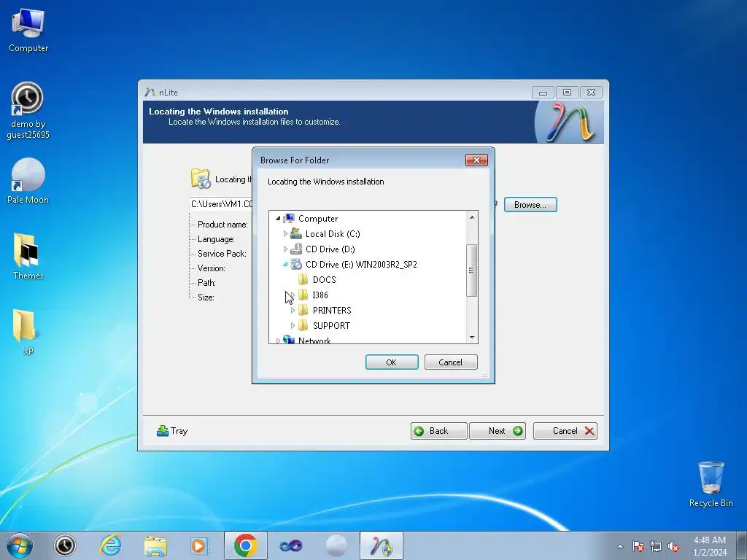The width and height of the screenshot is (747, 560).
Task: Show hidden system tray icons
Action: click(x=620, y=546)
